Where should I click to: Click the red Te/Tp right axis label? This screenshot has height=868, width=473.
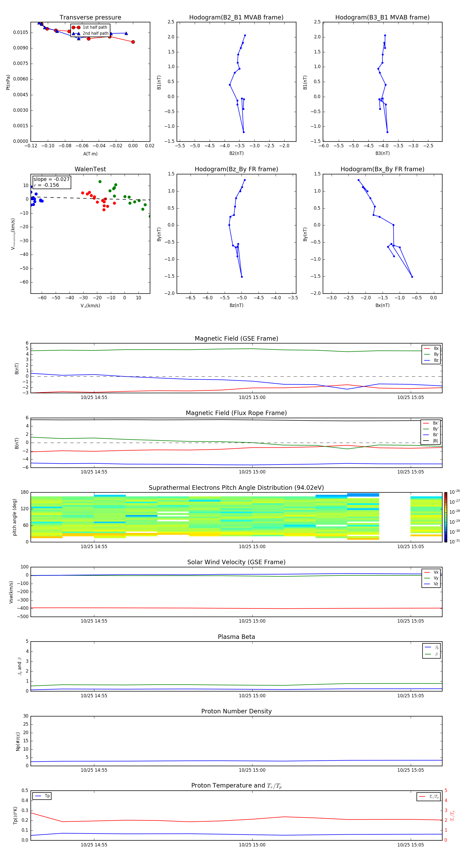452,815
